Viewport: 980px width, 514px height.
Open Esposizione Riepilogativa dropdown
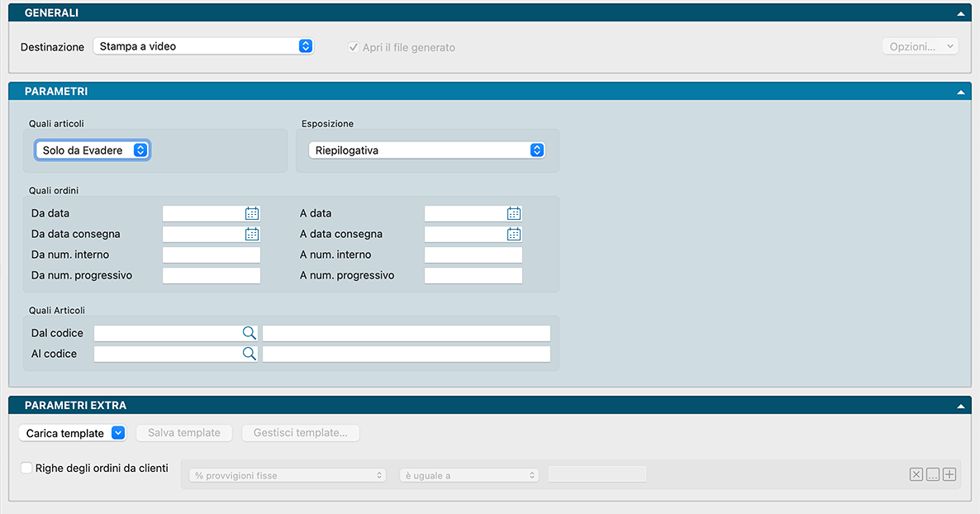[426, 150]
